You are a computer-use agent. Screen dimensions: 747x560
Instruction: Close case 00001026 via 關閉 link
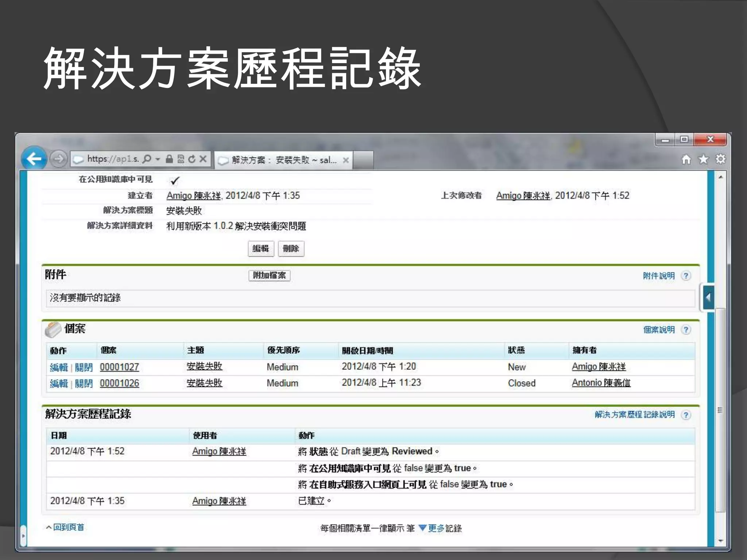point(84,384)
